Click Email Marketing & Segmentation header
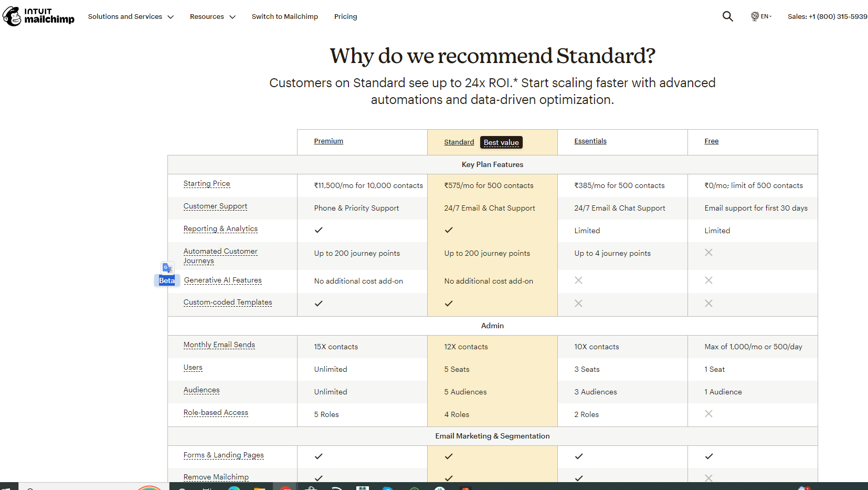 492,436
